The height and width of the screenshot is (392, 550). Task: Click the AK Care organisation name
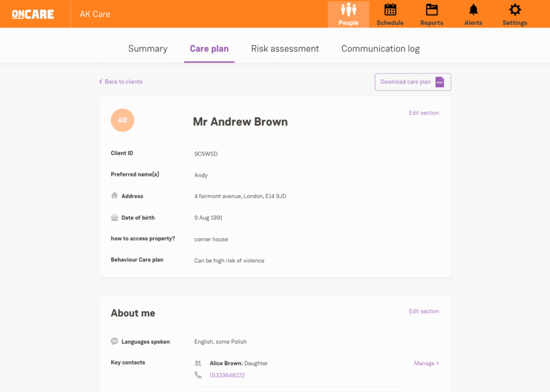click(95, 14)
